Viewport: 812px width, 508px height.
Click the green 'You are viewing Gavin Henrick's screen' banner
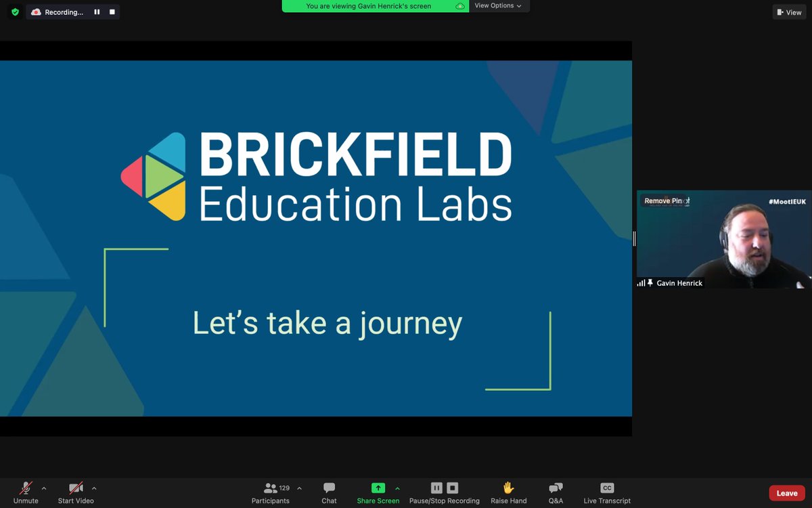coord(376,6)
